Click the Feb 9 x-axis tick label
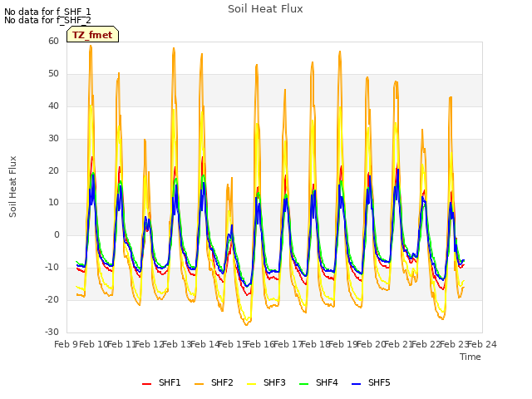Image resolution: width=532 pixels, height=399 pixels. (x=66, y=344)
